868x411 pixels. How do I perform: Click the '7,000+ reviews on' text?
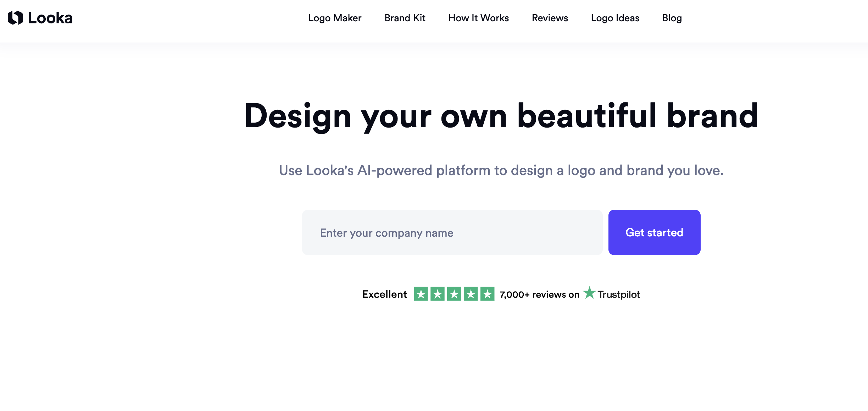click(539, 294)
